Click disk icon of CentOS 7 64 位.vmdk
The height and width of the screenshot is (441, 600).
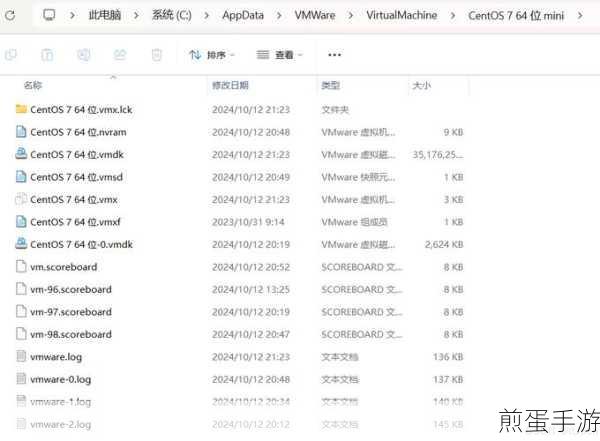pyautogui.click(x=21, y=154)
